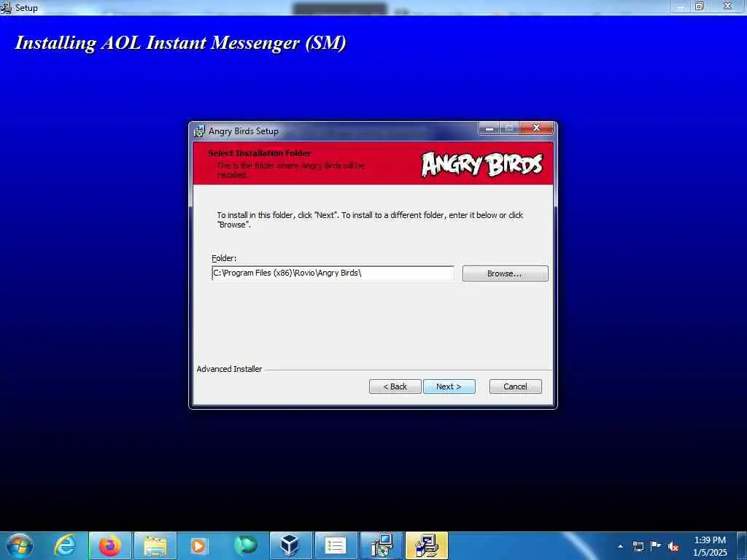Viewport: 747px width, 560px height.
Task: Go back with the < Back button
Action: 395,386
